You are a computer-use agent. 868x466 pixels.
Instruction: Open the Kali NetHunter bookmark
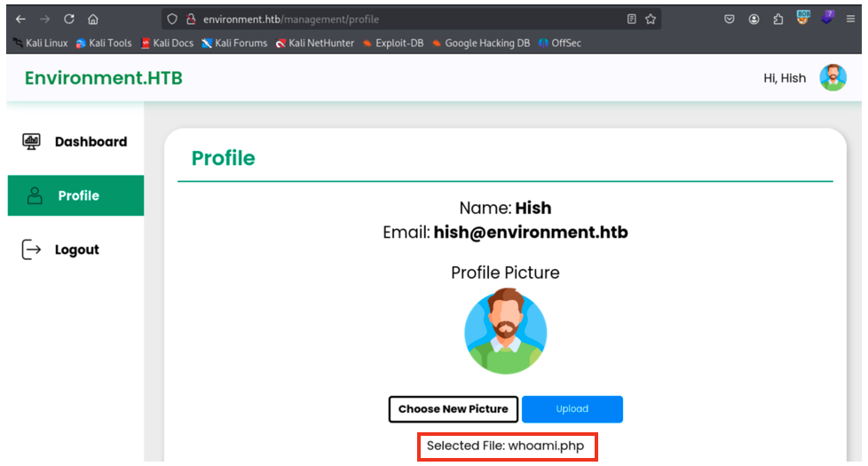click(x=314, y=43)
